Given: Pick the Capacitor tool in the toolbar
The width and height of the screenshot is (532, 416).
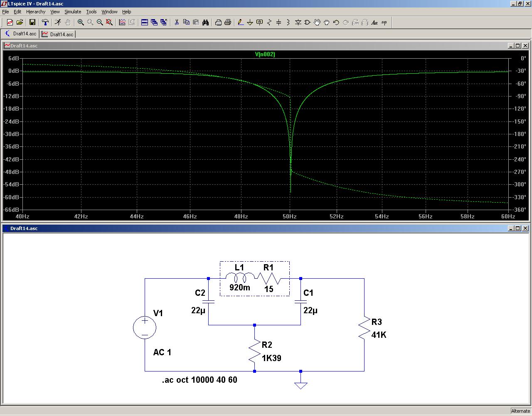Looking at the screenshot, I should point(279,22).
